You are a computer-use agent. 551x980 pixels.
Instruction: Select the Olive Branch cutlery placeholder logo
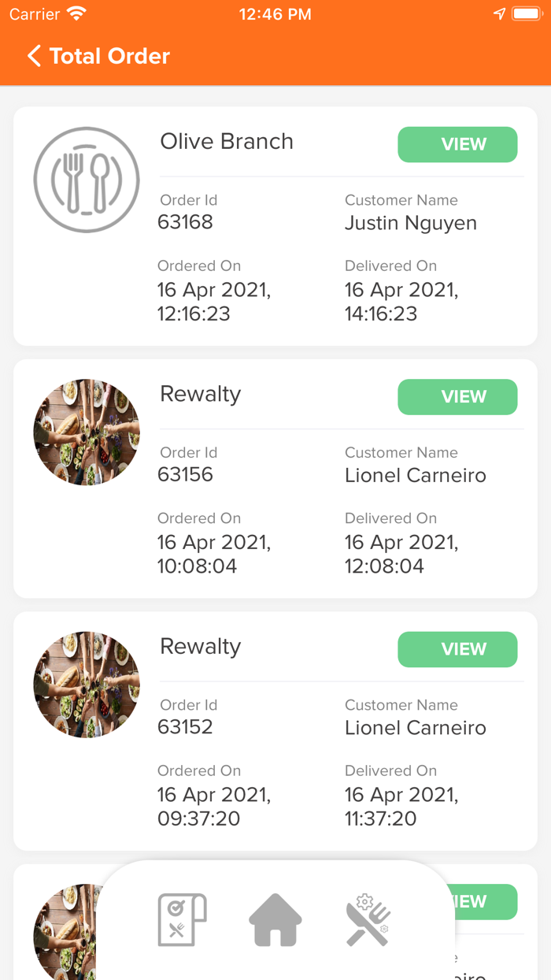pyautogui.click(x=87, y=179)
